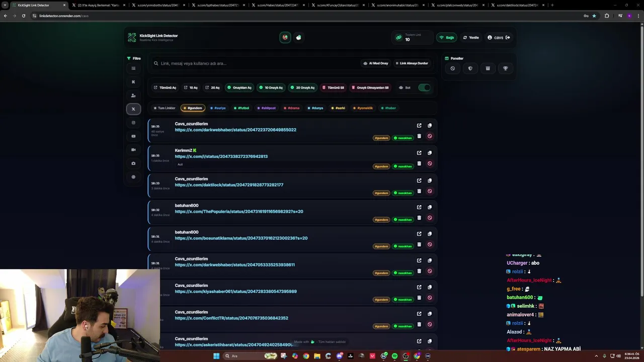
Task: Select the Instagram filter icon in sidebar
Action: click(133, 123)
